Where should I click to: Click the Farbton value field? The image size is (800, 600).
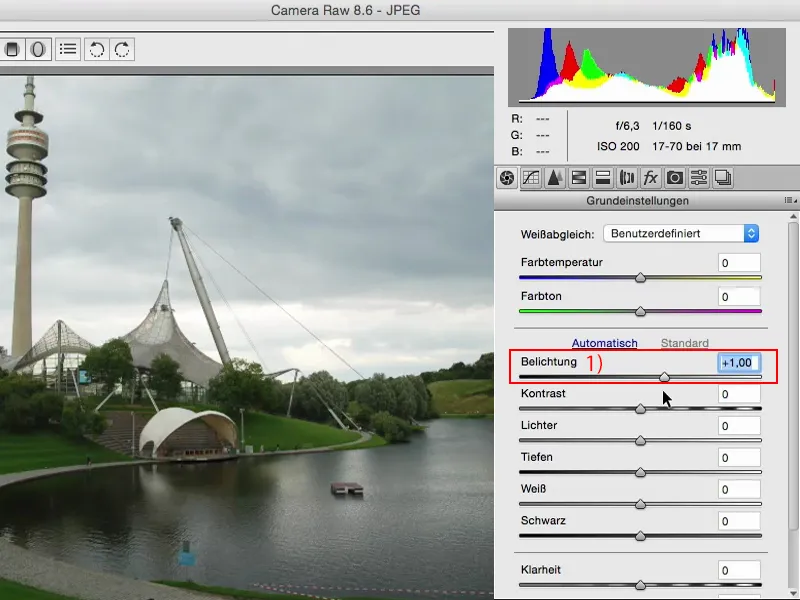[739, 296]
